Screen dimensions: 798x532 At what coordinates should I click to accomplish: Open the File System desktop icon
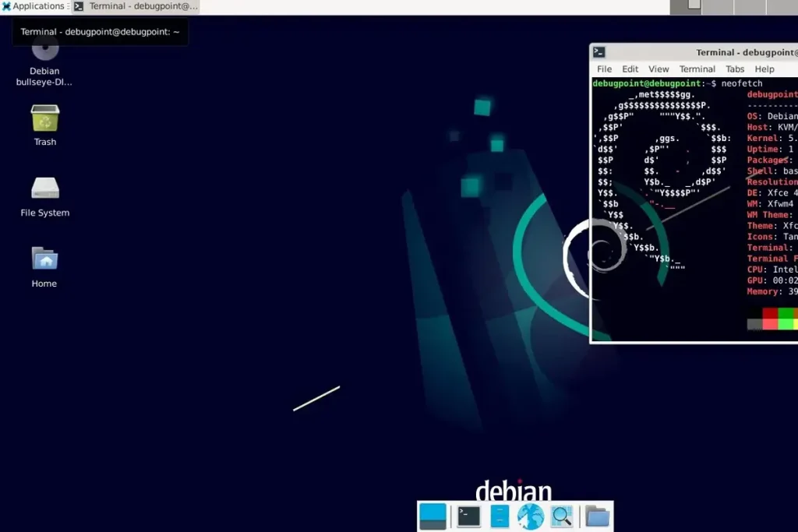pos(44,189)
